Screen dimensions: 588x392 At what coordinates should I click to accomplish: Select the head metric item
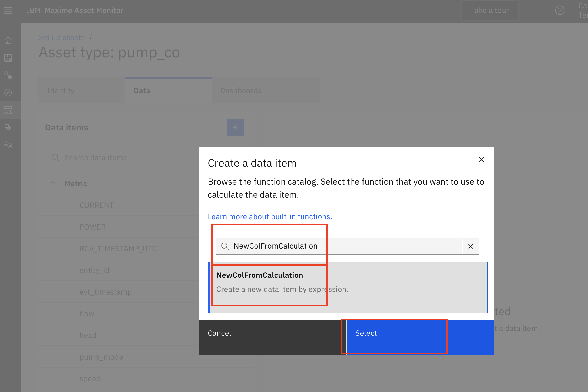88,335
